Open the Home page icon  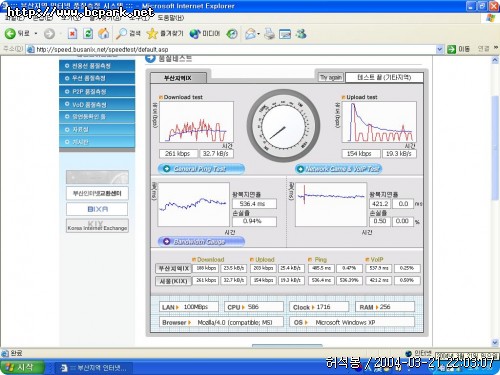coord(104,33)
